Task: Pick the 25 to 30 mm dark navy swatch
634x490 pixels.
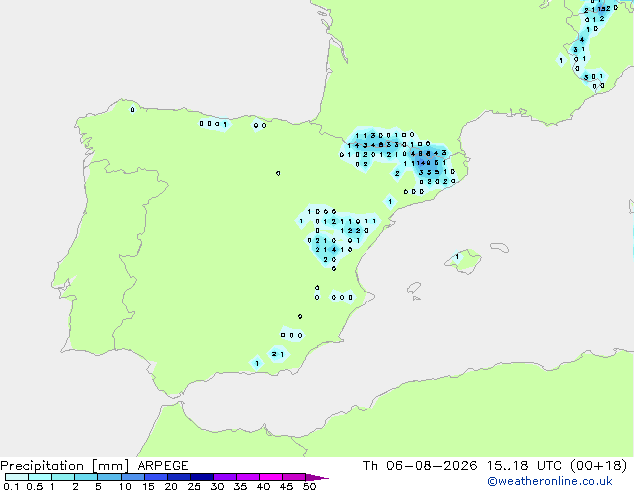Action: (x=202, y=477)
